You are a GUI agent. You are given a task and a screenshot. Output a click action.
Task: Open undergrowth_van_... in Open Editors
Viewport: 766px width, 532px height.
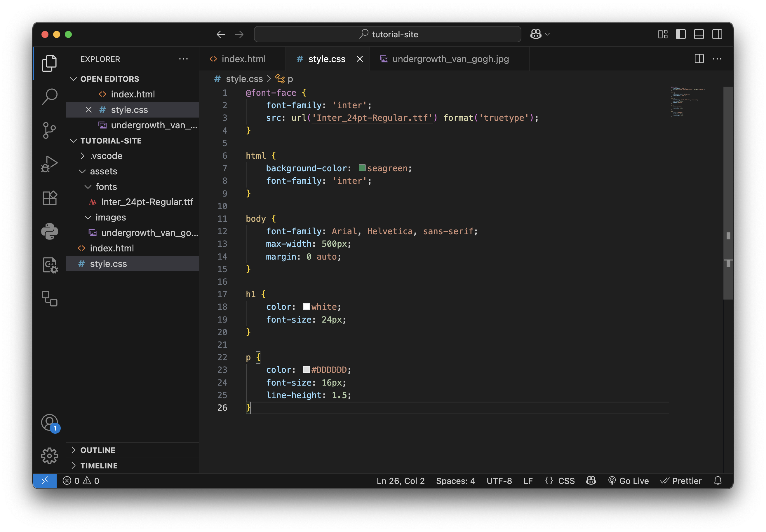(133, 125)
